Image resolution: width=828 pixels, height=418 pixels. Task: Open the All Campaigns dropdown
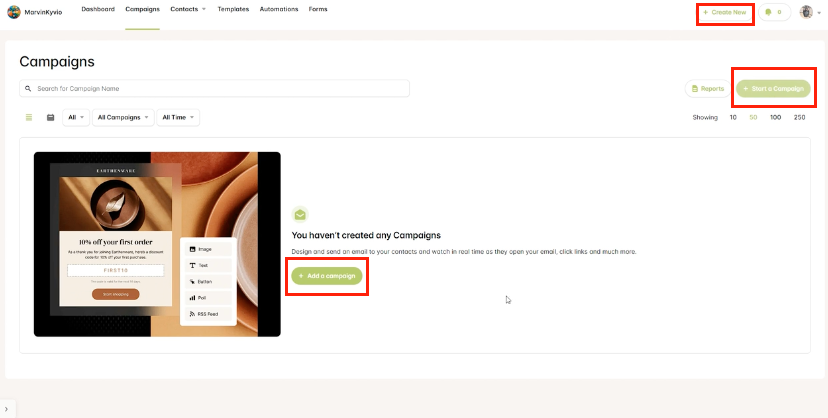tap(123, 117)
